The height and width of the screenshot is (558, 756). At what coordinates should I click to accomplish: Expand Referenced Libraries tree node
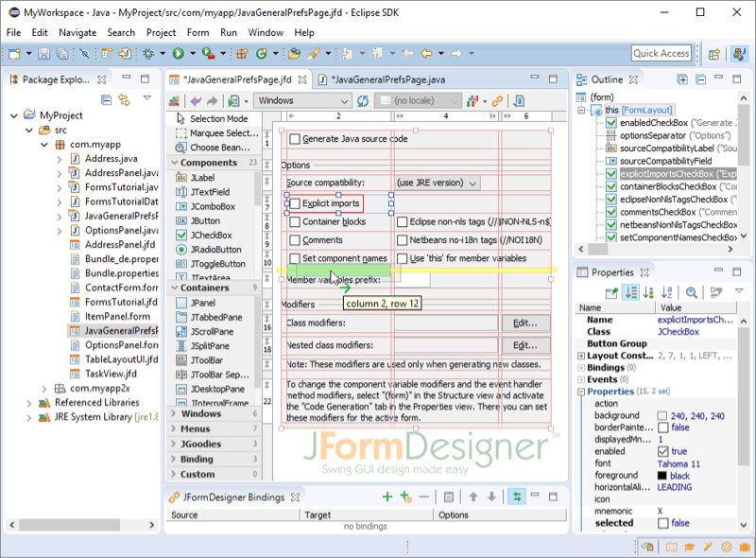(28, 403)
